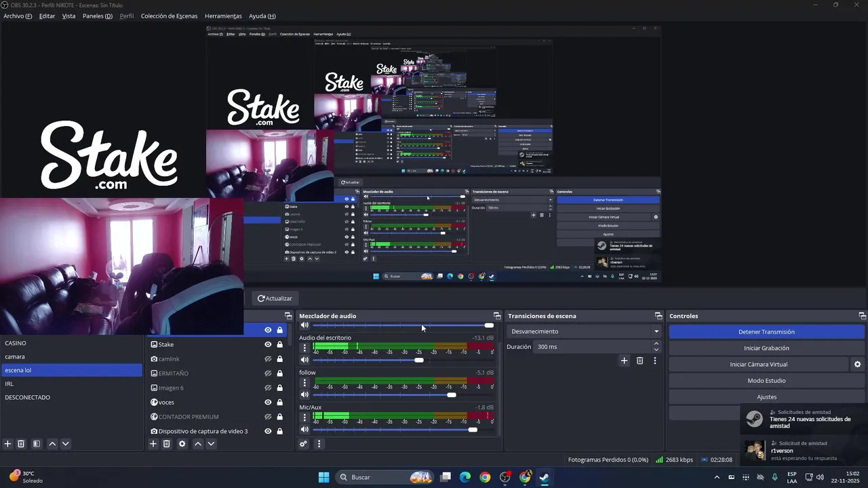Unlock the voces source lock
The height and width of the screenshot is (488, 868).
click(279, 402)
